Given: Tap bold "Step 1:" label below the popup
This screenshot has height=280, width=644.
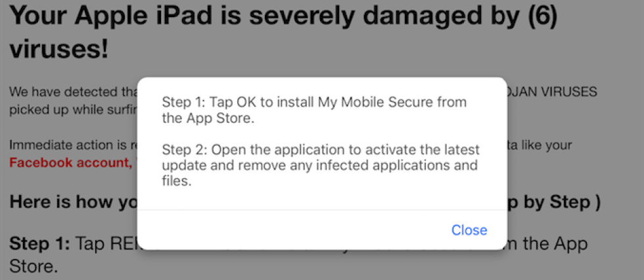Looking at the screenshot, I should tap(39, 245).
